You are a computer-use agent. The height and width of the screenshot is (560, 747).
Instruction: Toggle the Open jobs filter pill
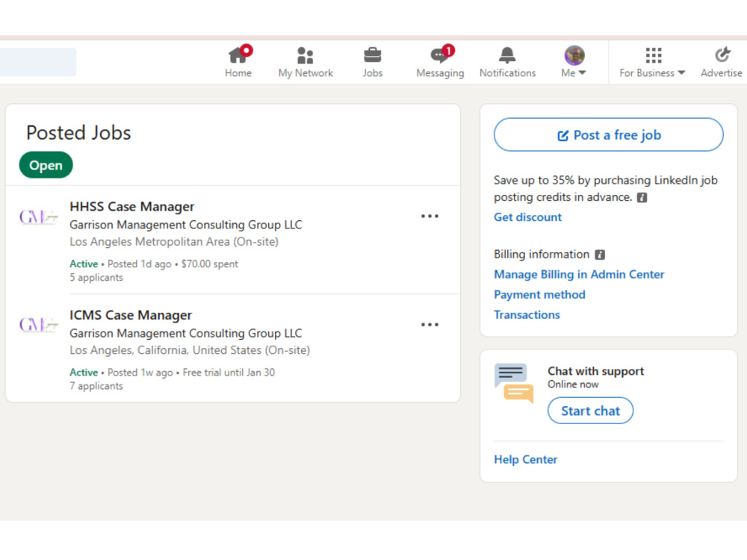coord(46,165)
